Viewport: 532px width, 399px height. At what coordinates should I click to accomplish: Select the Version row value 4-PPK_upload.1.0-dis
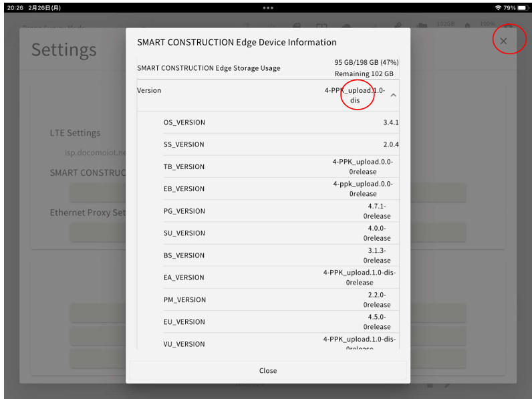[354, 96]
